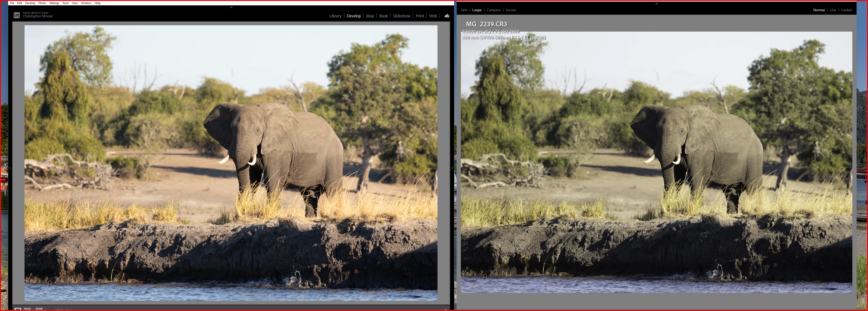
Task: Click the Lrc identity plate logo
Action: 17,15
